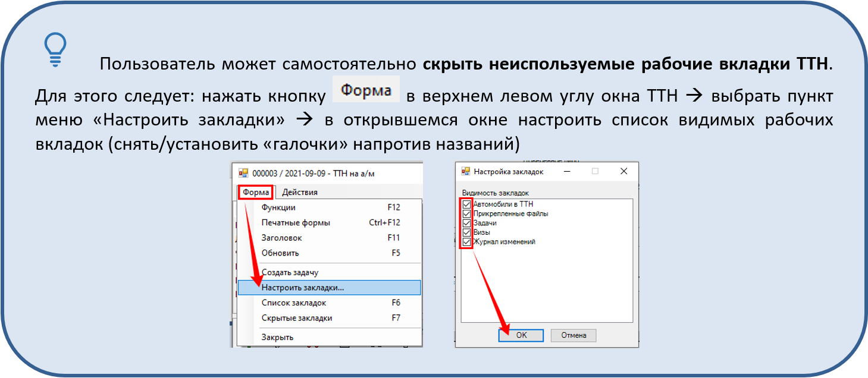Toggle the Визы checkbox

[467, 233]
